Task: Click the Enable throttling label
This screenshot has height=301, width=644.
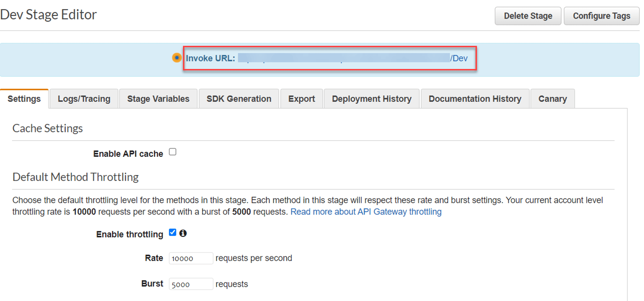Action: pos(129,234)
